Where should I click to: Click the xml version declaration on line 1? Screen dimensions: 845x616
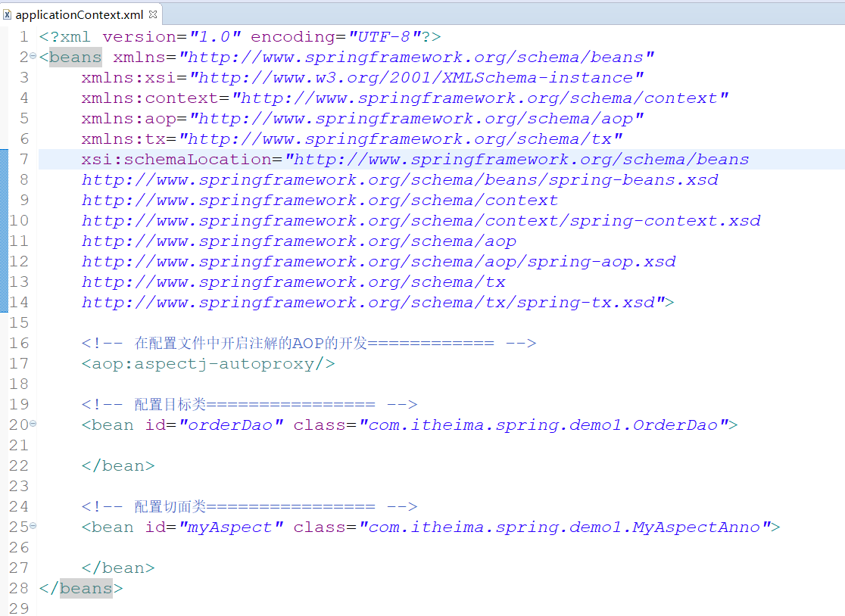(240, 36)
